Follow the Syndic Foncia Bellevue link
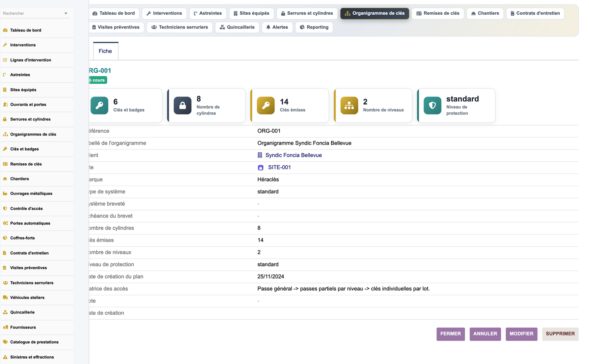 [x=293, y=155]
